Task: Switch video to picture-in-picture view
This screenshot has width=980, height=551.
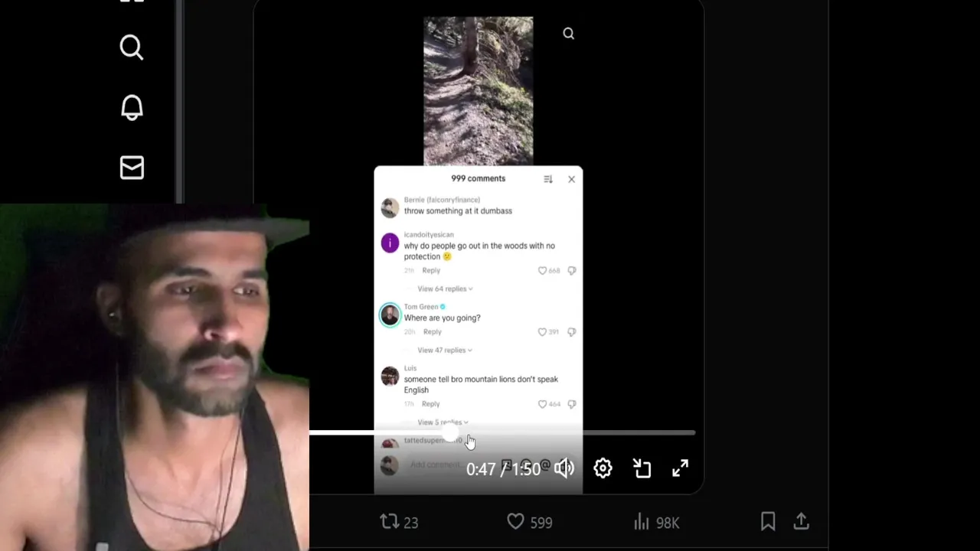Action: tap(642, 468)
